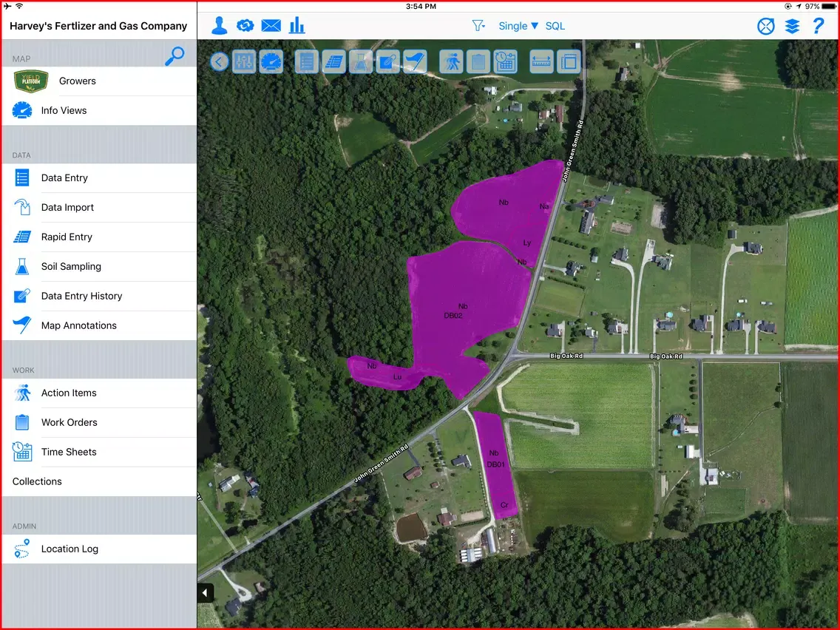Select Rapid Entry tool in map toolbar
The width and height of the screenshot is (840, 630).
pyautogui.click(x=334, y=62)
